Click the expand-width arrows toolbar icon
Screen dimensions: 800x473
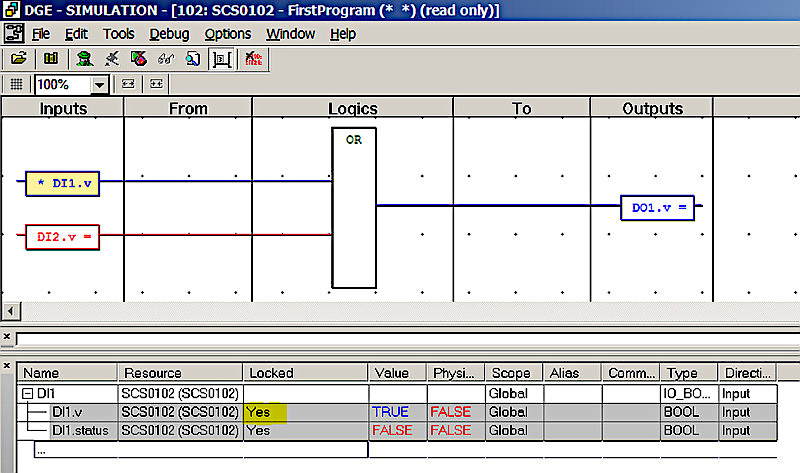coord(128,84)
